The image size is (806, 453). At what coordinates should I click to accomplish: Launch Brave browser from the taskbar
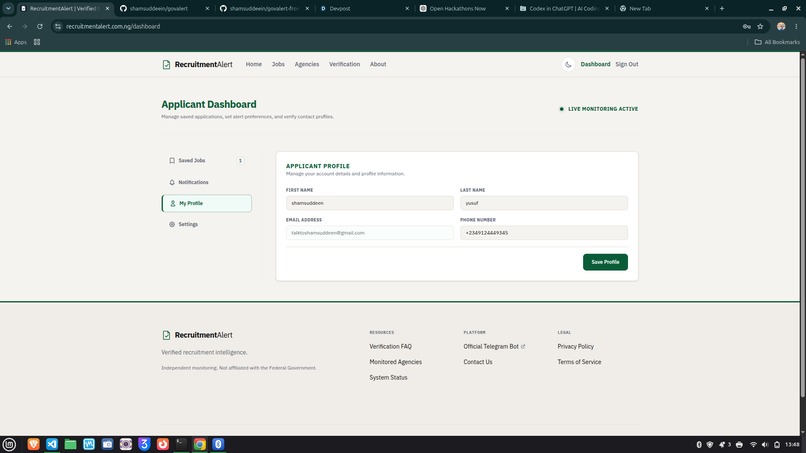tap(33, 444)
